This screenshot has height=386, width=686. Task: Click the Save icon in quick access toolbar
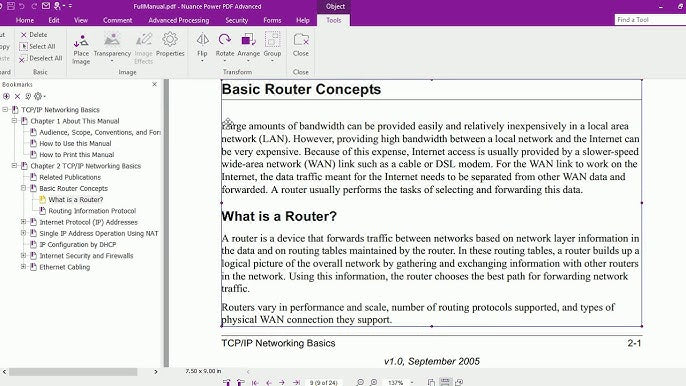click(x=11, y=6)
